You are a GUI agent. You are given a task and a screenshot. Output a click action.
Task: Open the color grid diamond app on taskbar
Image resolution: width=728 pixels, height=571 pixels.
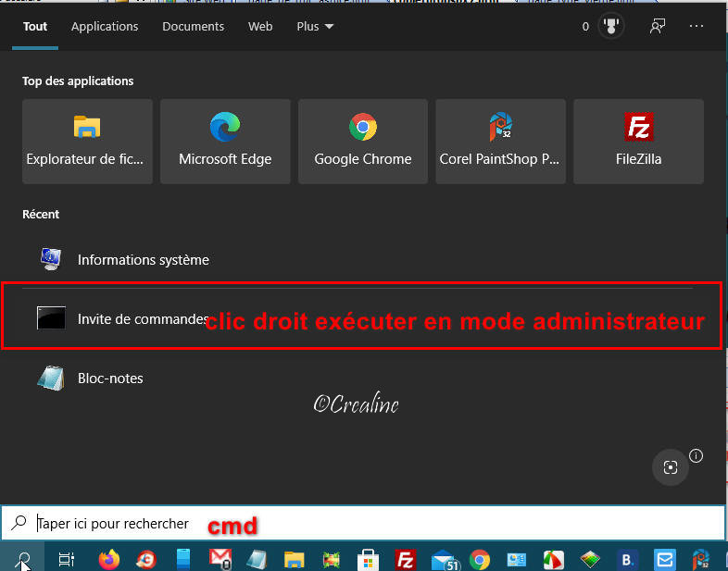pyautogui.click(x=590, y=559)
